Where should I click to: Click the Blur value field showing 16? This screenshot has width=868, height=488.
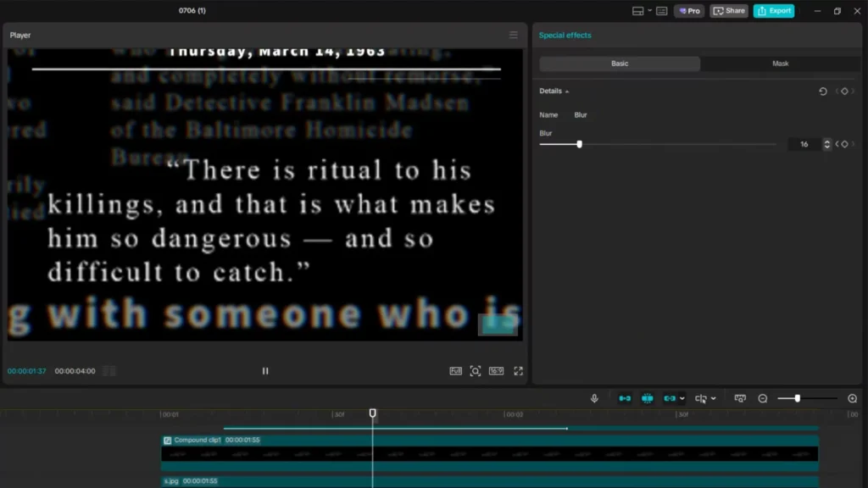(x=804, y=144)
